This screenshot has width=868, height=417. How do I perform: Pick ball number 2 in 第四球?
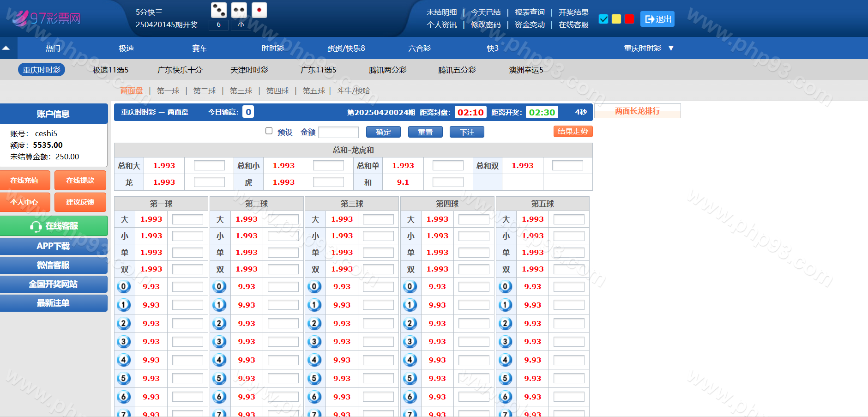[410, 323]
